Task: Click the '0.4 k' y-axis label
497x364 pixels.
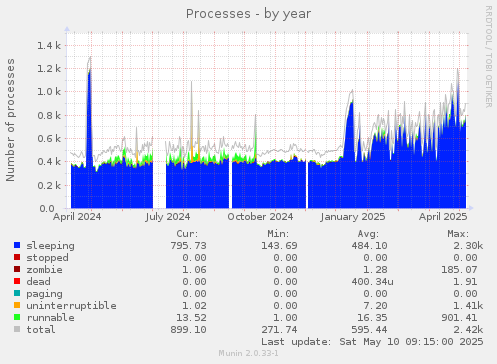Action: tap(49, 162)
